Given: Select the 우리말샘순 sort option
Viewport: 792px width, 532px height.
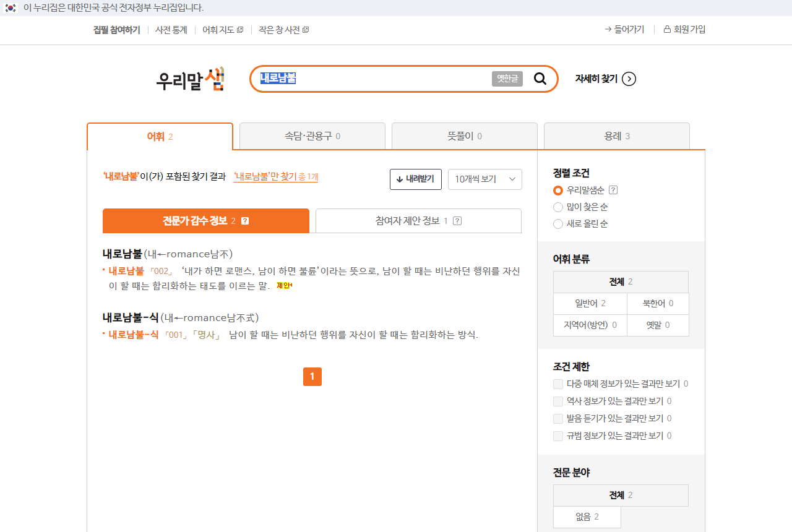Looking at the screenshot, I should click(558, 191).
